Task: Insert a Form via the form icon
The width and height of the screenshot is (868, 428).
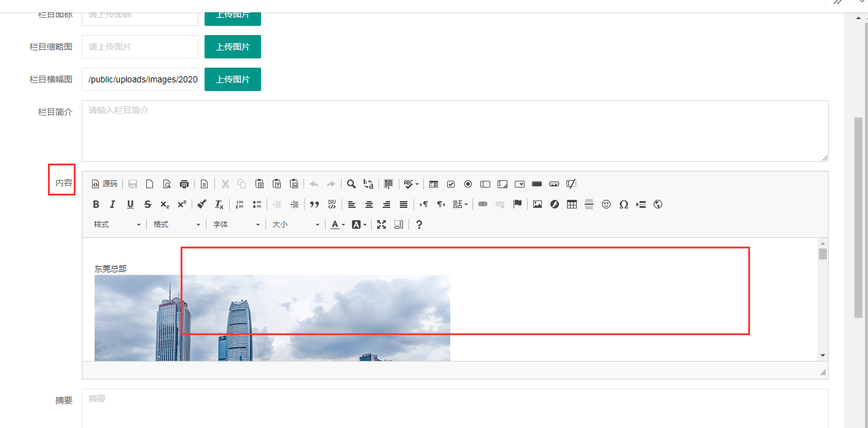Action: coord(434,184)
